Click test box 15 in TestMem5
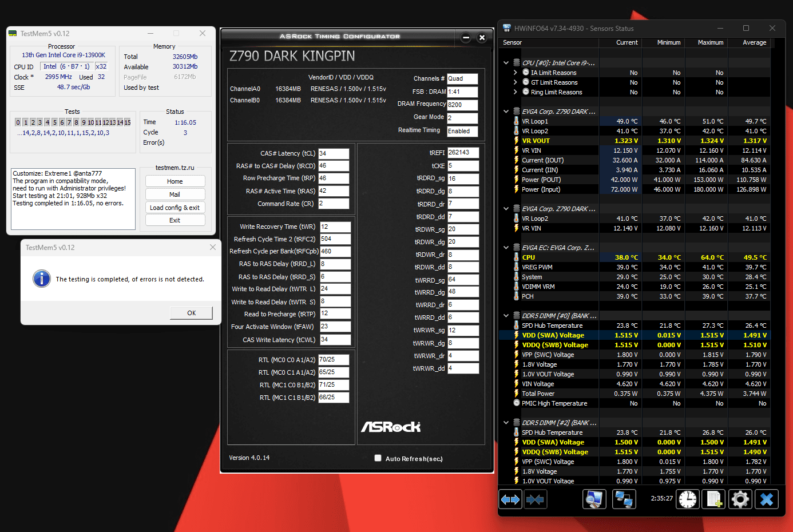This screenshot has height=532, width=793. (127, 122)
